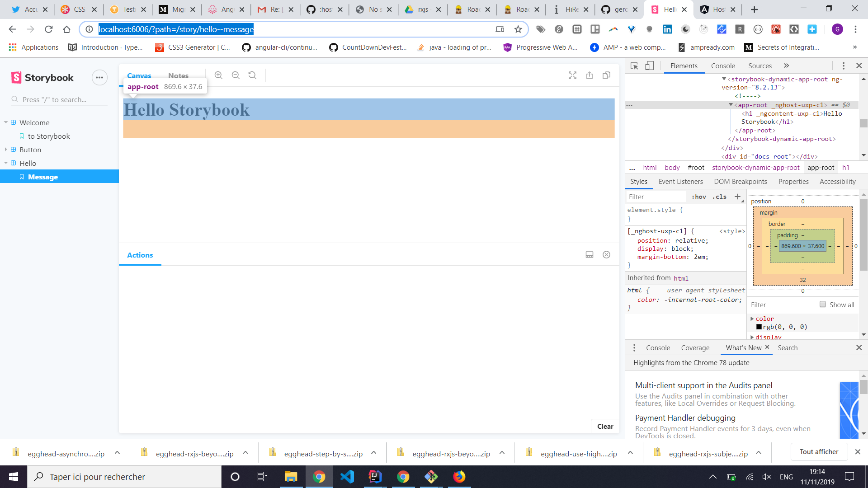Image resolution: width=868 pixels, height=488 pixels.
Task: Switch to the Console tab in DevTools
Action: (722, 66)
